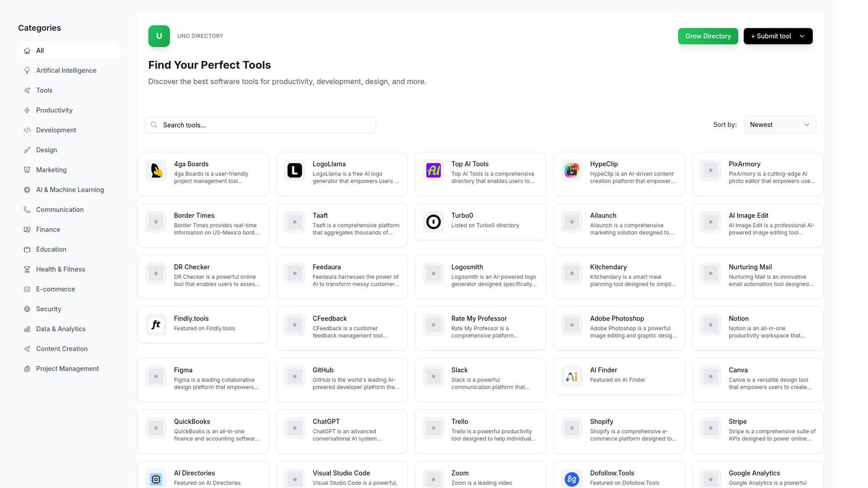Open the GitHub tool listing

click(x=342, y=380)
